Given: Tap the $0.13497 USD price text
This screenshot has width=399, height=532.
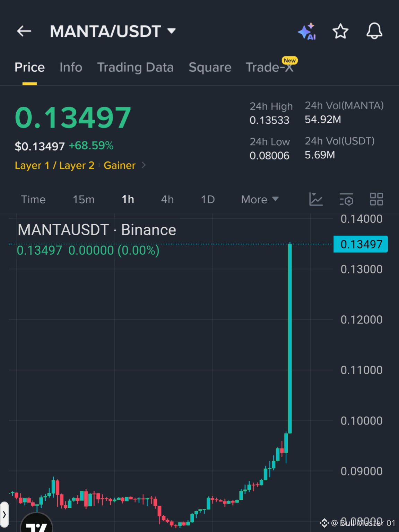Looking at the screenshot, I should coord(40,146).
